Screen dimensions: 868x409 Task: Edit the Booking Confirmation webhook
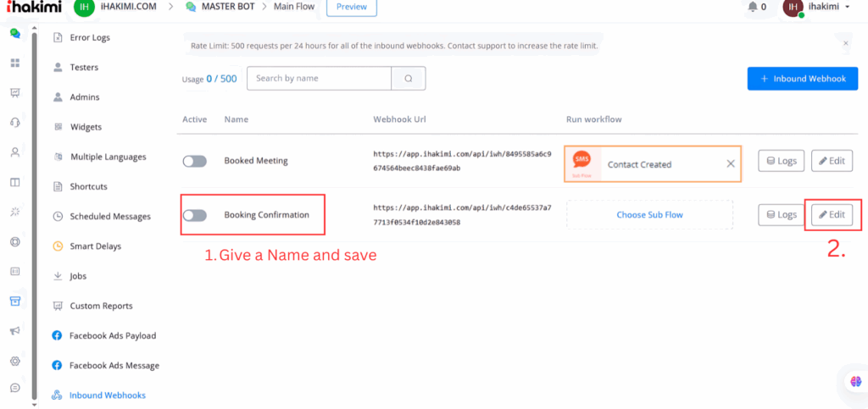(832, 215)
